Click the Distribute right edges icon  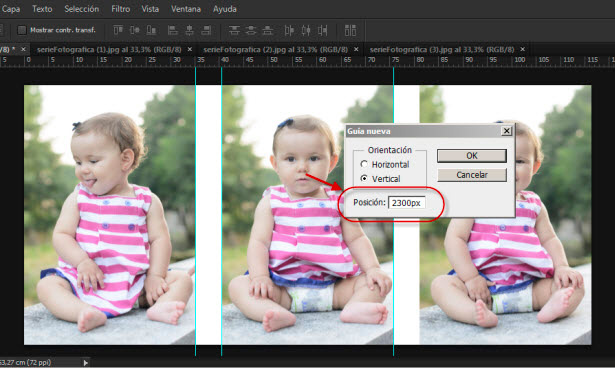[323, 30]
